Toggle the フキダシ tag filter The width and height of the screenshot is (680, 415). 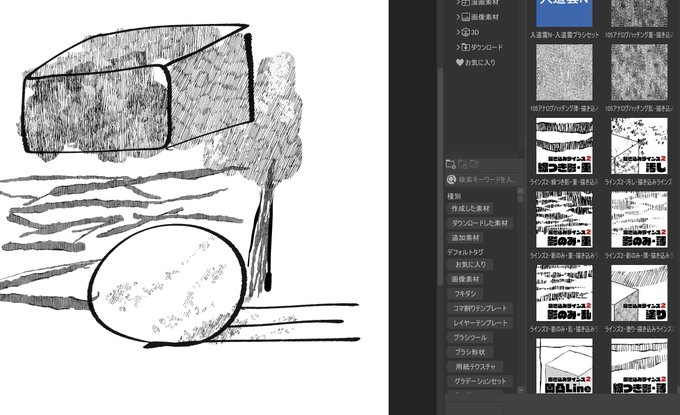coord(465,294)
